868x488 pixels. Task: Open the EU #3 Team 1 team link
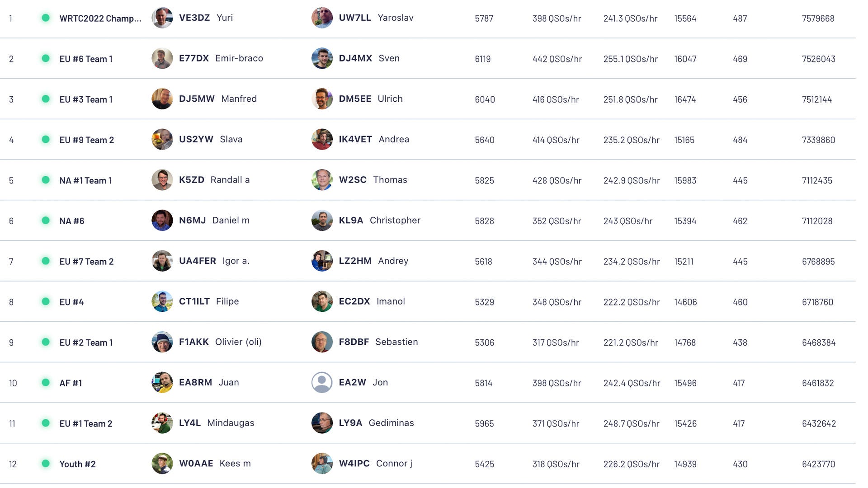[86, 99]
